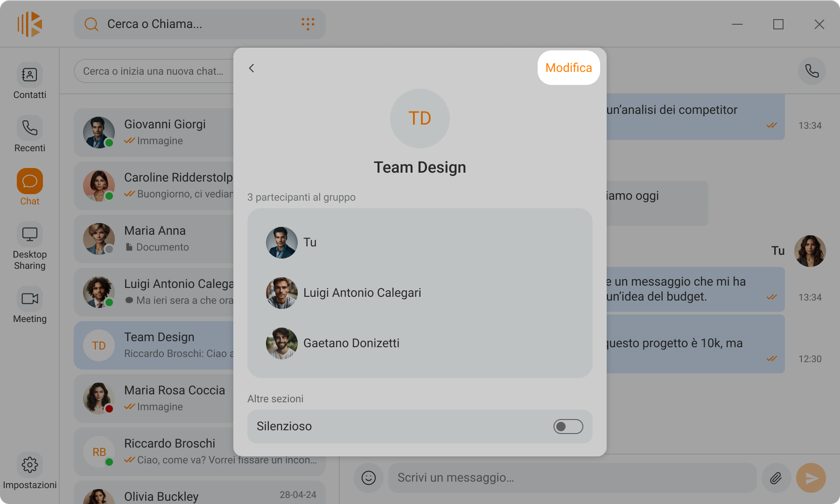Click the Scrivi un messaggio input field
Viewport: 840px width, 504px height.
pos(572,478)
